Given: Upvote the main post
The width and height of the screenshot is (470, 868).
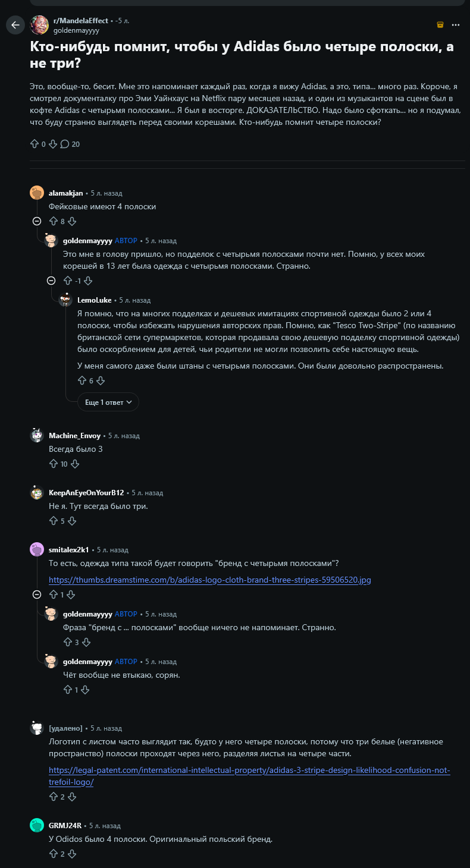Looking at the screenshot, I should pyautogui.click(x=34, y=144).
